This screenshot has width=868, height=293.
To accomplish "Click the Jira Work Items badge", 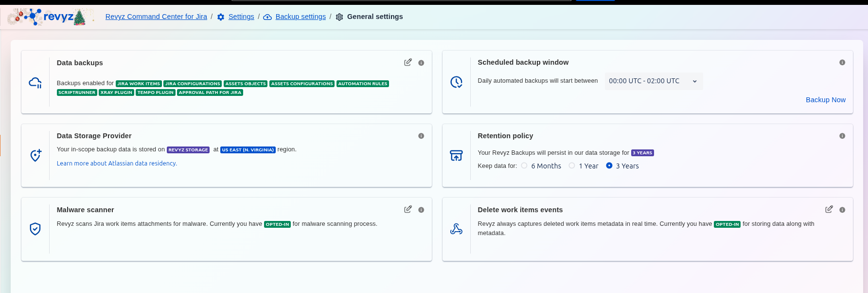I will (139, 84).
